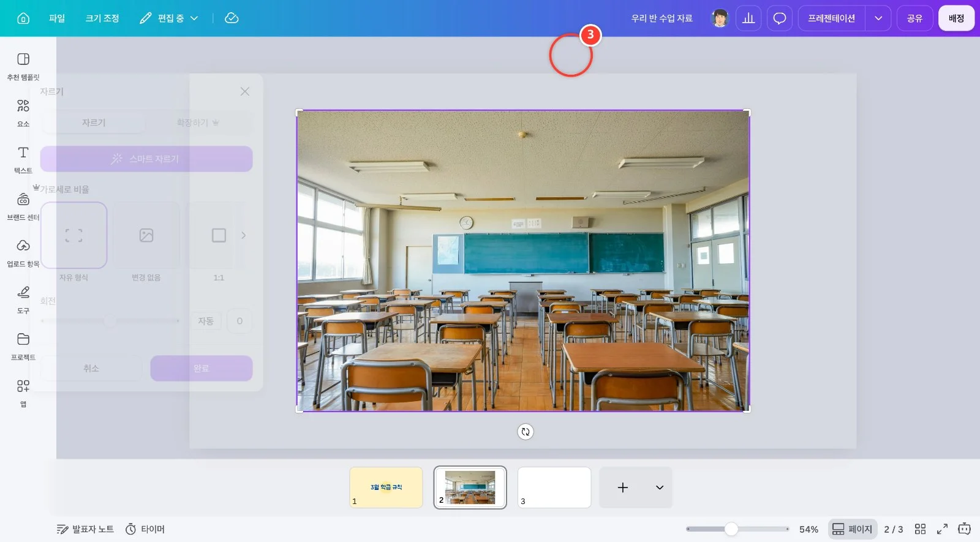The image size is (980, 542).
Task: Check the cloud save status icon
Action: point(232,18)
